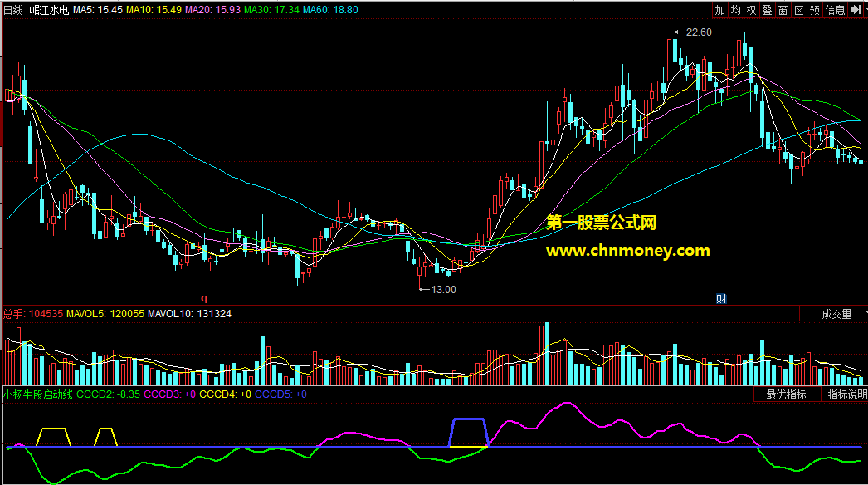
Task: Click the MA5: 15.45 value
Action: point(98,10)
